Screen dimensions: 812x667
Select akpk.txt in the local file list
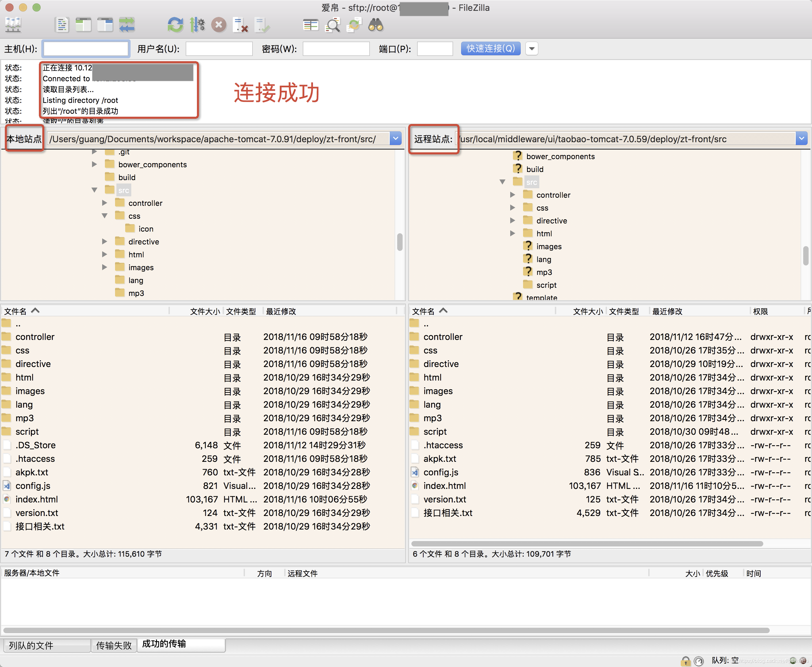[x=203, y=472]
